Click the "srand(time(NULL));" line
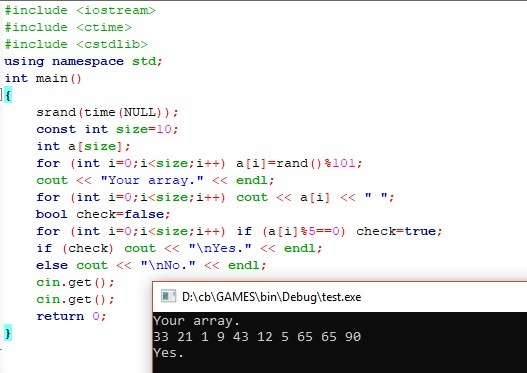 [x=107, y=112]
